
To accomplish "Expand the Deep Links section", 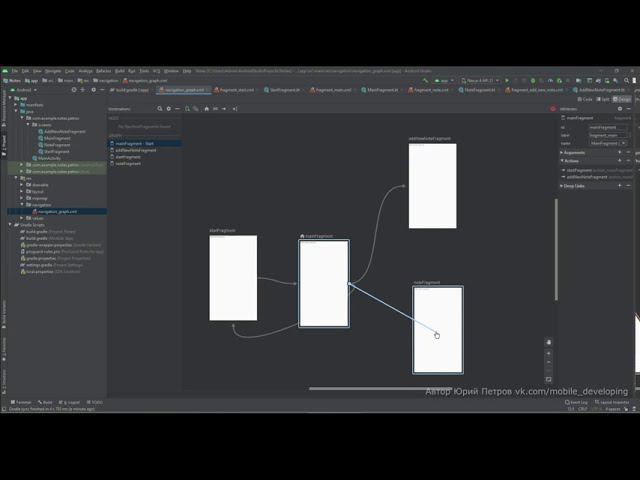I will (x=562, y=186).
